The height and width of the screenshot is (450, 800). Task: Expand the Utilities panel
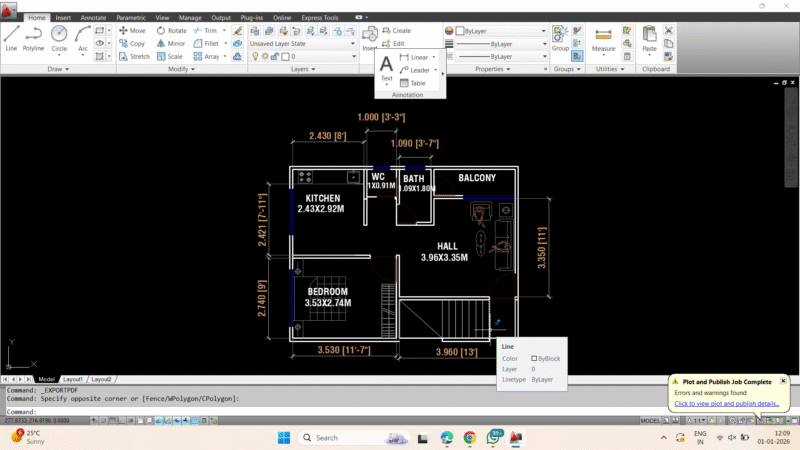tap(610, 69)
